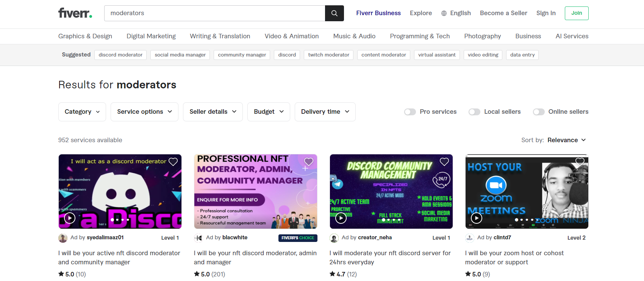This screenshot has width=644, height=281.
Task: Open Sort by Relevance dropdown
Action: pos(567,140)
